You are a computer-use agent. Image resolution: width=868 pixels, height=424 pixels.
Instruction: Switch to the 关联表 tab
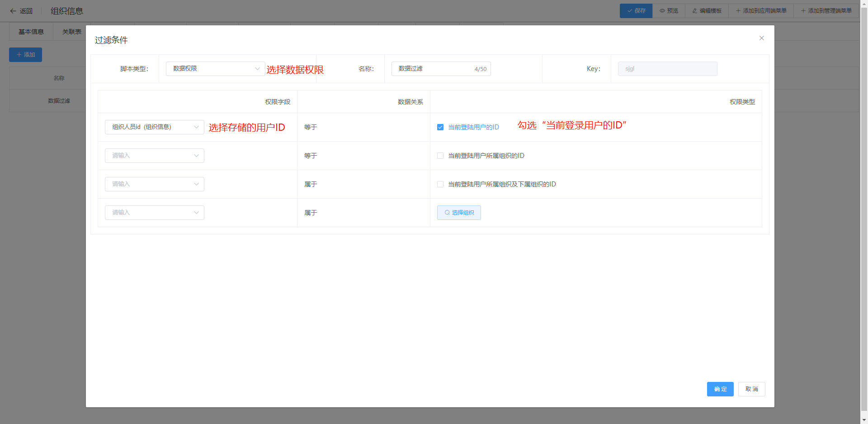72,32
